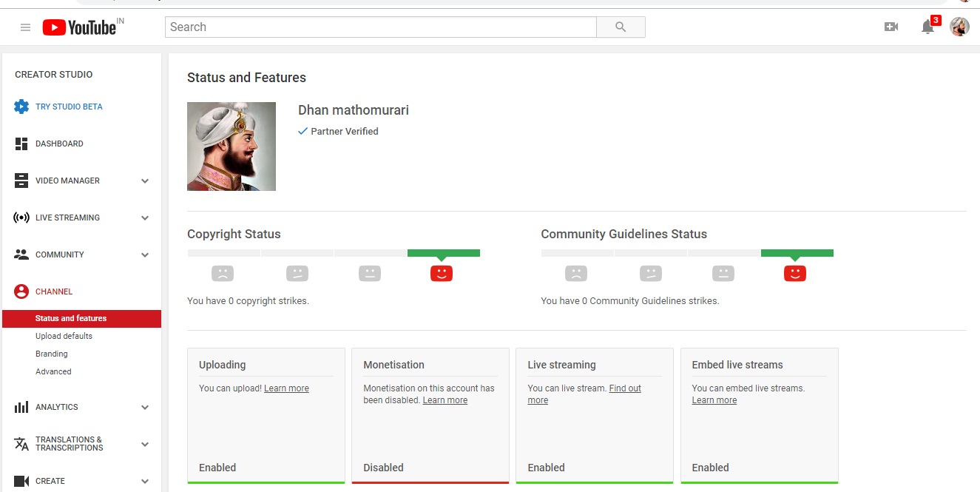Screen dimensions: 980x492
Task: Click the Video Manager icon
Action: [x=21, y=181]
